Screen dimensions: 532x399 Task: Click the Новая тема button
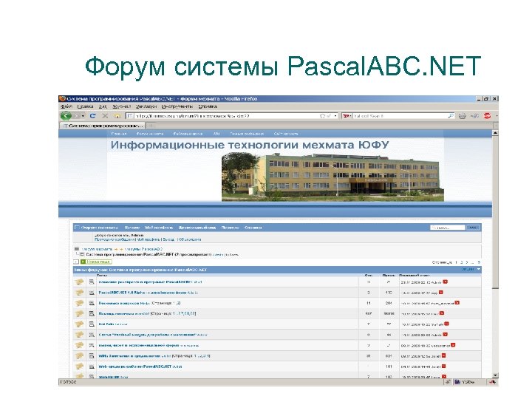96,262
